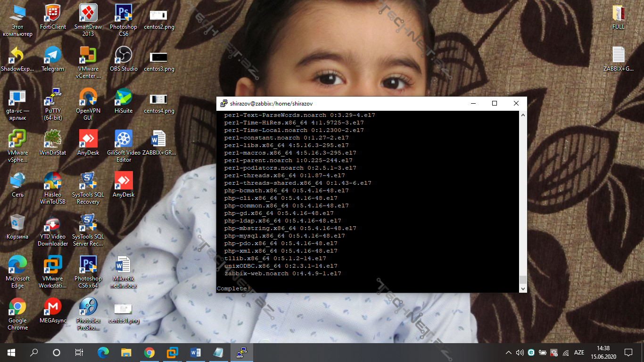
Task: Open the Telegram desktop shortcut
Action: coord(52,56)
